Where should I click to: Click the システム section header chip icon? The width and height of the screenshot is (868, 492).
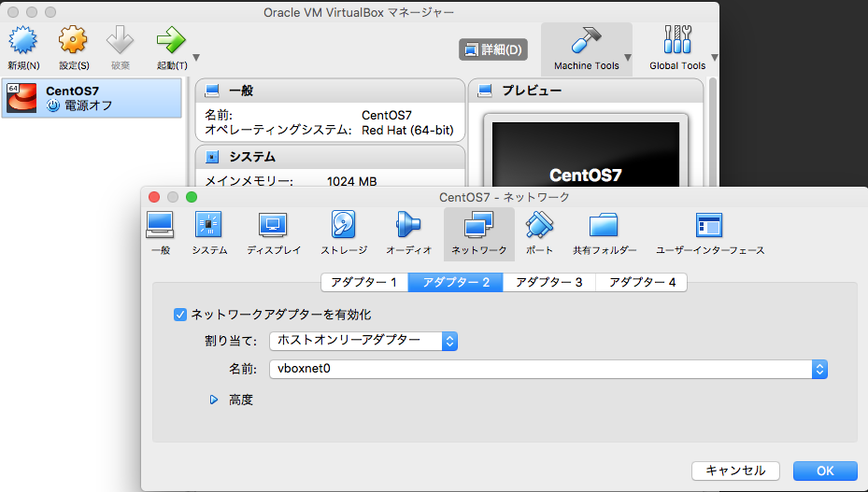click(212, 157)
